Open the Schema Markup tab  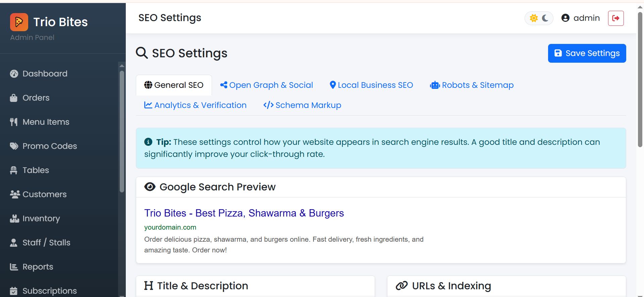point(302,105)
